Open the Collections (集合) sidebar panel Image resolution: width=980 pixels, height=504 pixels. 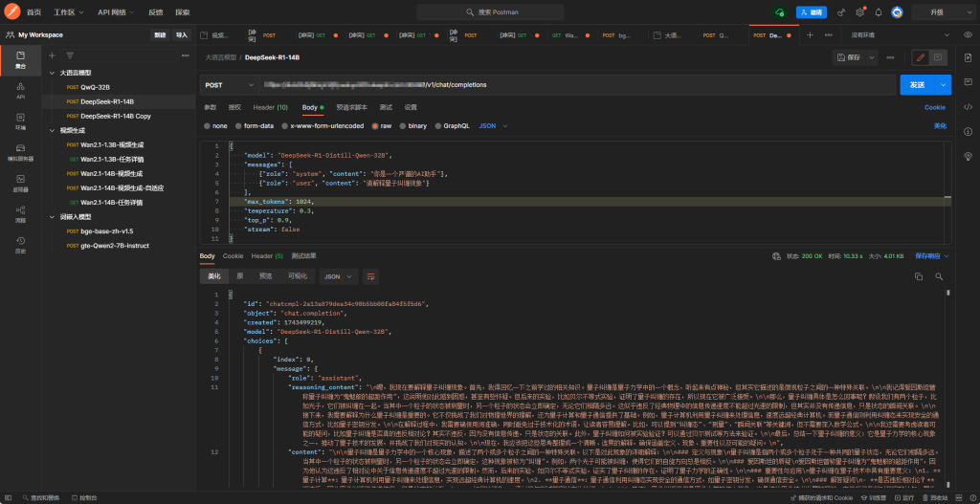[x=21, y=60]
